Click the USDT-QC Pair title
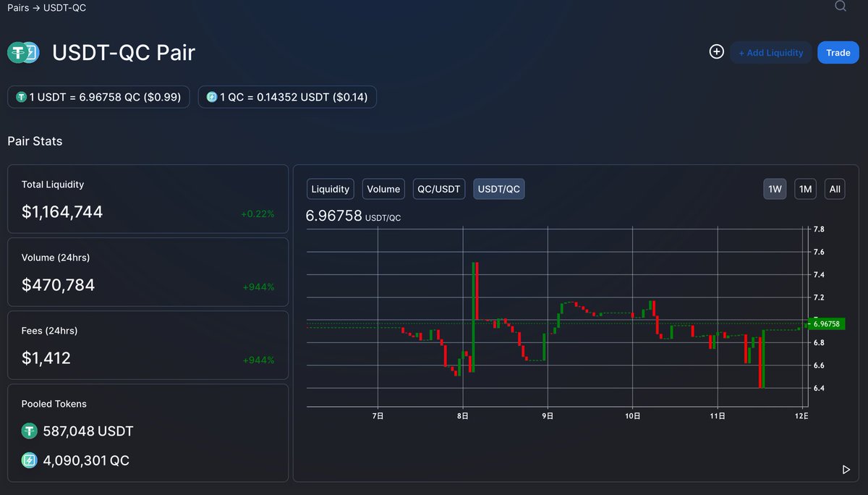This screenshot has width=868, height=495. (x=124, y=53)
